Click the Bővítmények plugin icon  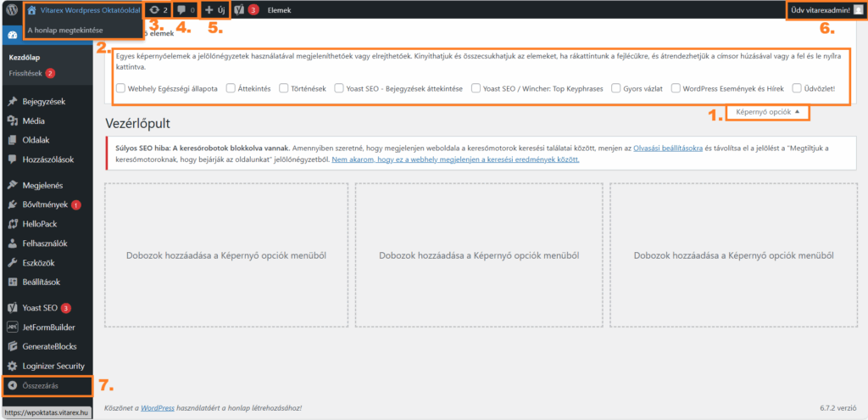[13, 204]
